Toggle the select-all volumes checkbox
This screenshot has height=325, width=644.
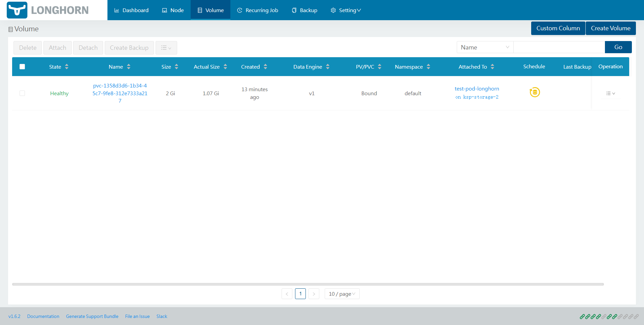[x=22, y=67]
